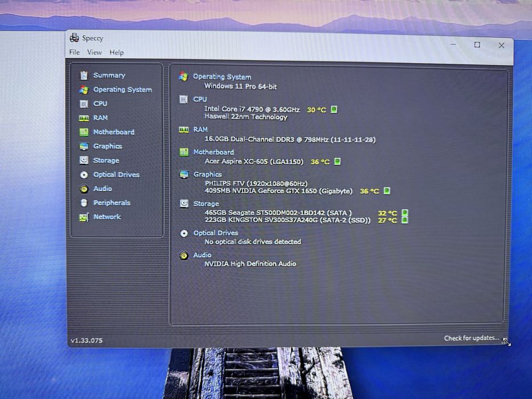Click Windows flag icon in summary panel

(x=184, y=76)
